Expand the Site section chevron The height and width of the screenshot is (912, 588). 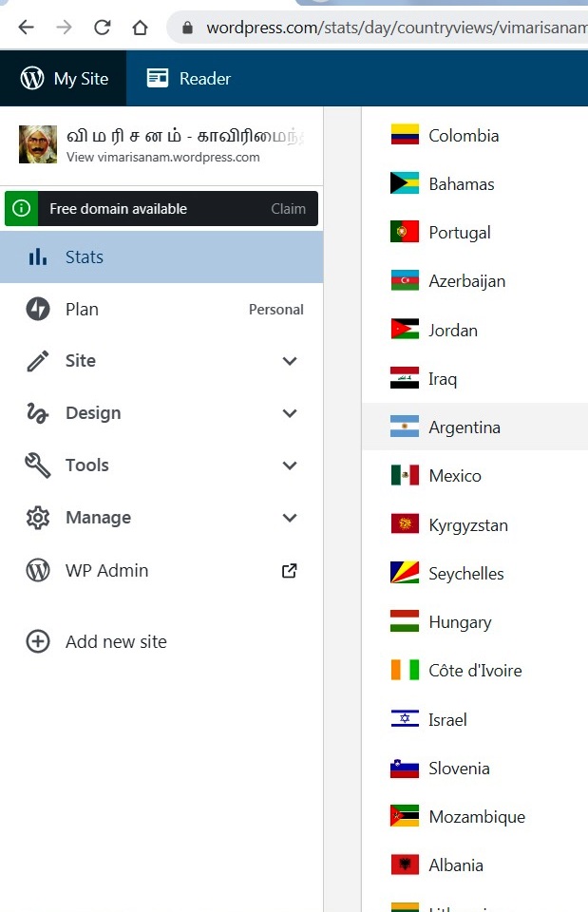click(x=290, y=361)
